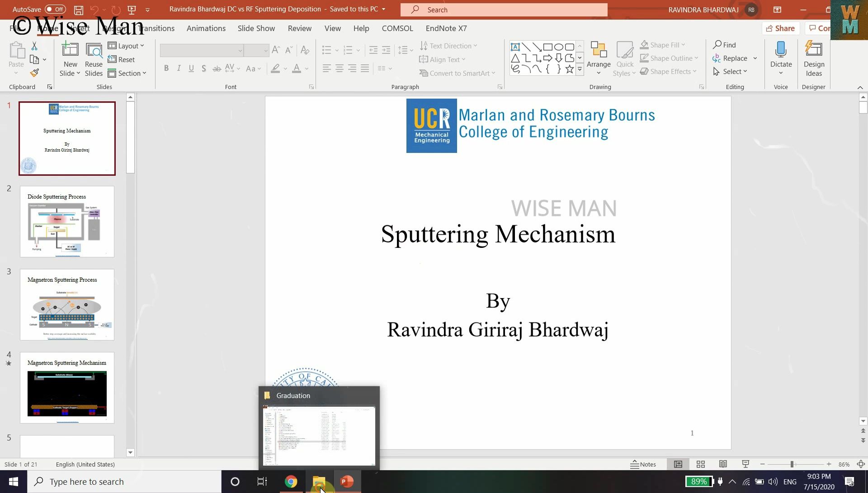Start Slide Show from status bar

pyautogui.click(x=745, y=465)
